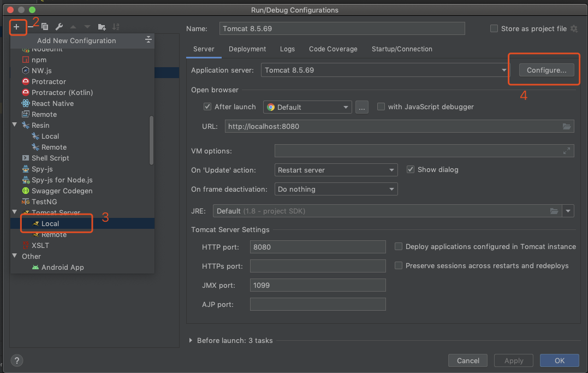
Task: Click the Move Up arrow icon
Action: coord(73,27)
